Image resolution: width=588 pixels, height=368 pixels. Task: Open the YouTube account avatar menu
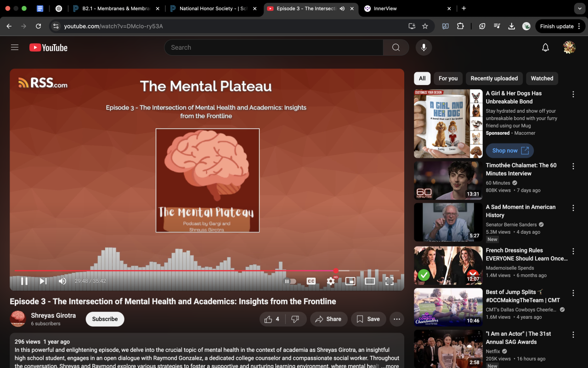coord(569,47)
